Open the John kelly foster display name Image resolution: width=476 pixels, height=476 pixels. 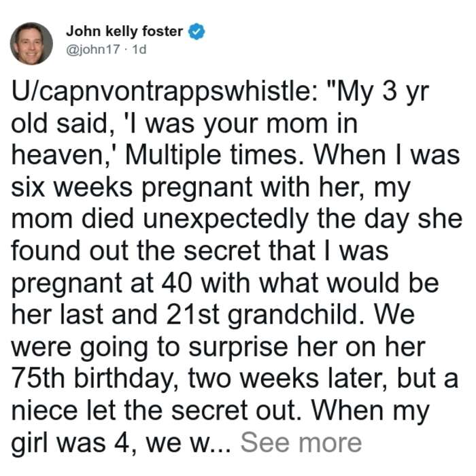point(124,31)
